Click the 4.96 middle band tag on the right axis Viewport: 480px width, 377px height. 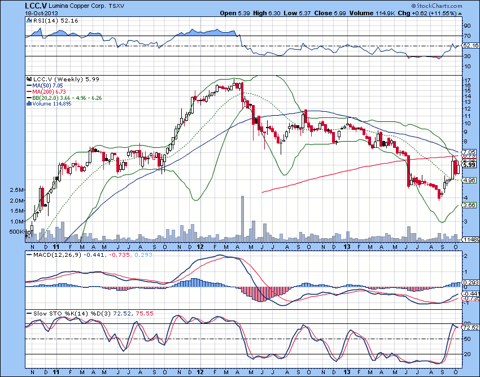(x=470, y=180)
